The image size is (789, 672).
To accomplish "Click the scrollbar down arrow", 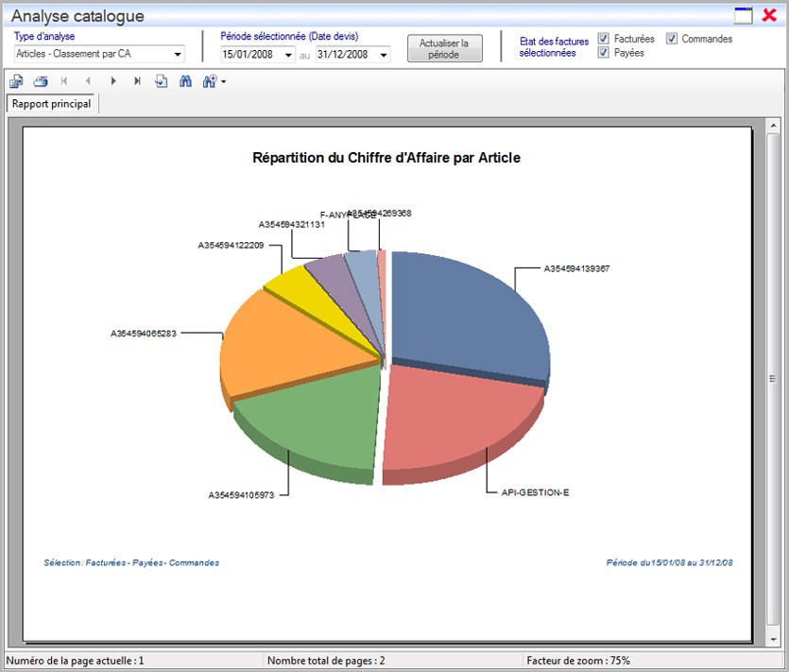I will (773, 639).
